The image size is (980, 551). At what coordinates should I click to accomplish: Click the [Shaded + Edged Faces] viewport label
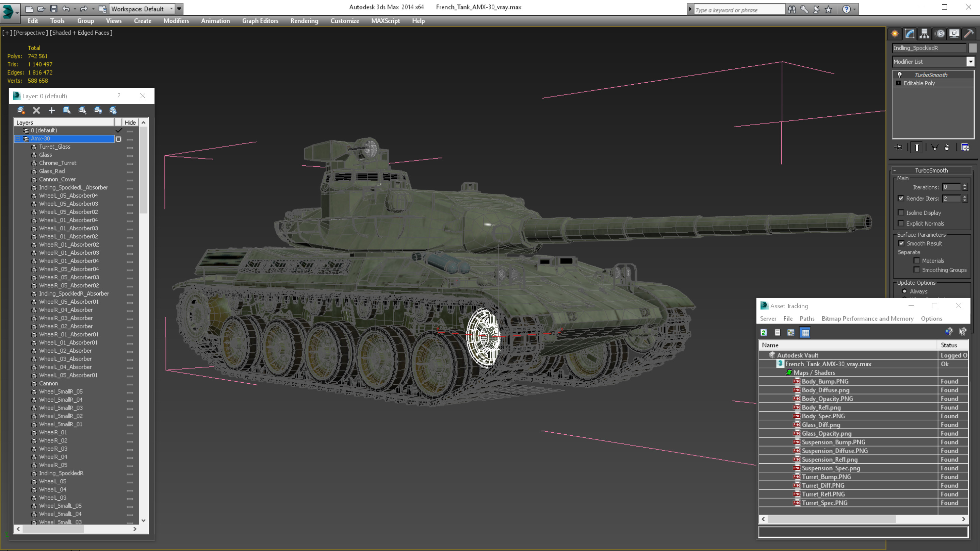click(x=81, y=33)
